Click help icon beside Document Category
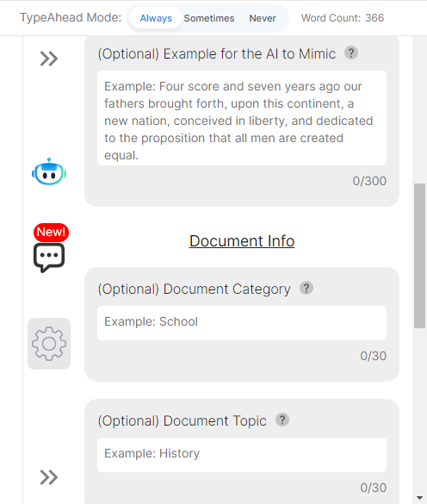This screenshot has height=504, width=427. (x=306, y=288)
